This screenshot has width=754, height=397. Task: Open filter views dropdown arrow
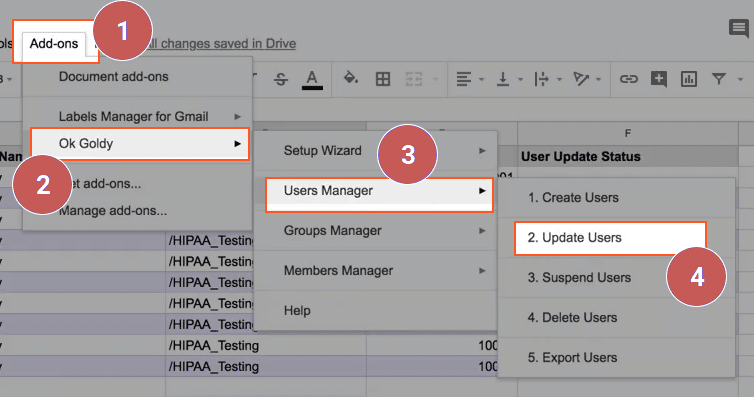[741, 79]
